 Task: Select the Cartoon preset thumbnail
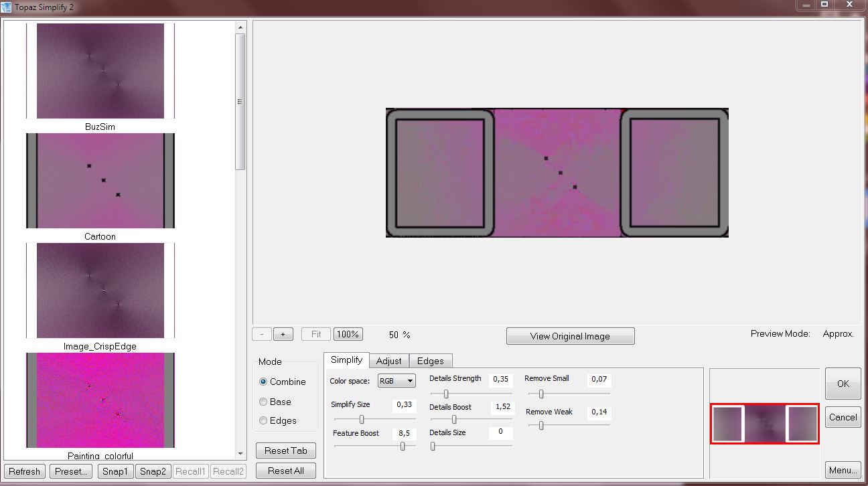tap(100, 181)
